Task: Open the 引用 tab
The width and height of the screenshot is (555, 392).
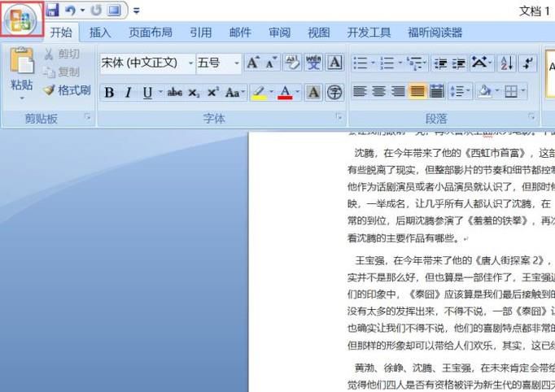Action: (201, 33)
